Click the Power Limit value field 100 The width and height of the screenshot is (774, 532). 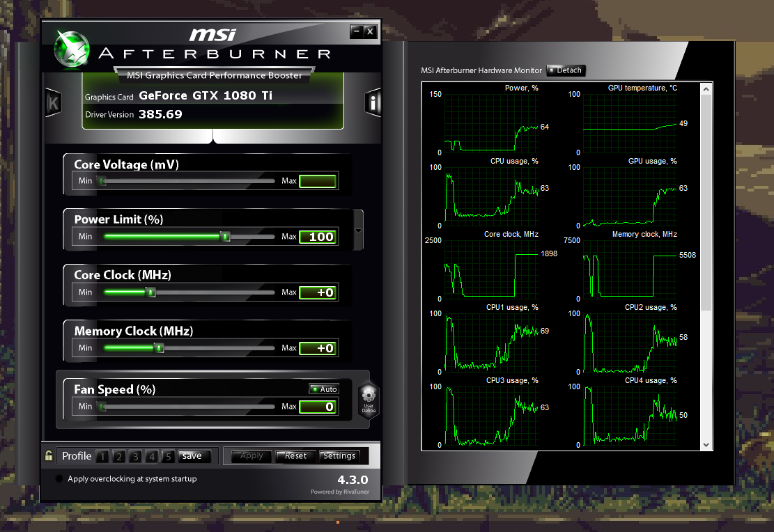click(318, 237)
